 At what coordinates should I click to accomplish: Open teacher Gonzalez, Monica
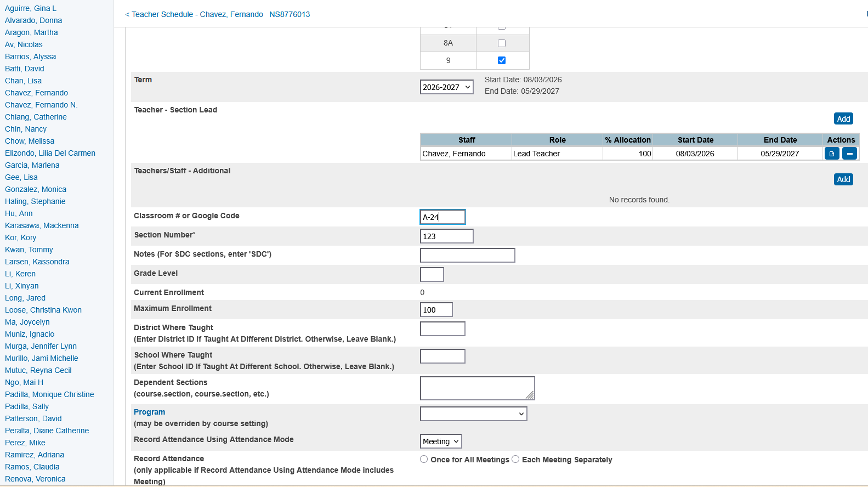tap(36, 189)
